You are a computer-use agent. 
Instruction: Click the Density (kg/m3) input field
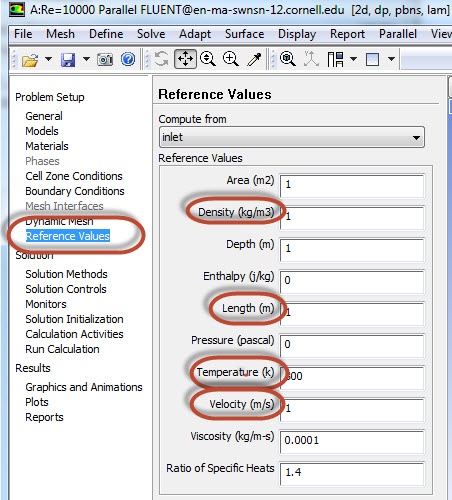(352, 217)
